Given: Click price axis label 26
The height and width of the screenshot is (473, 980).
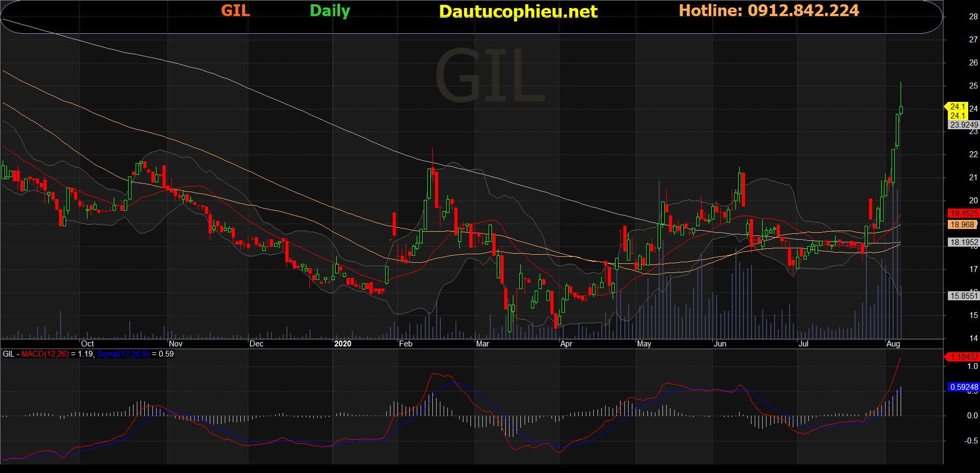Looking at the screenshot, I should point(974,63).
